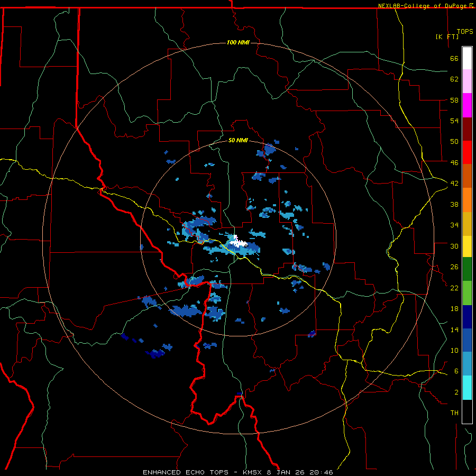This screenshot has width=476, height=476.
Task: Pick the dark orange legend band
Action: coord(467,176)
